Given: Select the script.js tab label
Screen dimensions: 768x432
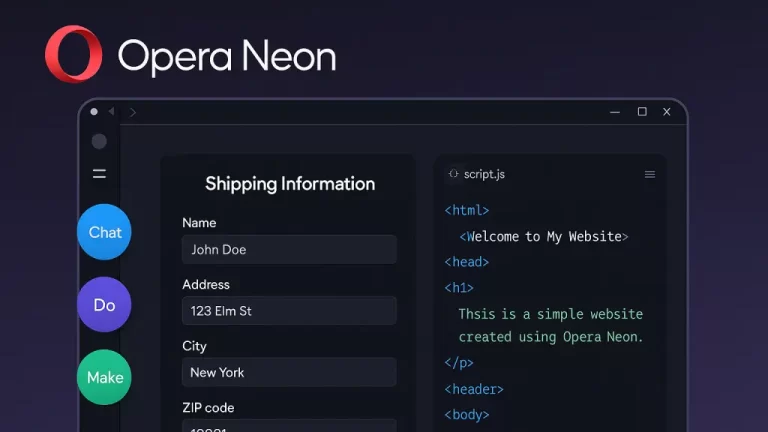Looking at the screenshot, I should [x=484, y=174].
